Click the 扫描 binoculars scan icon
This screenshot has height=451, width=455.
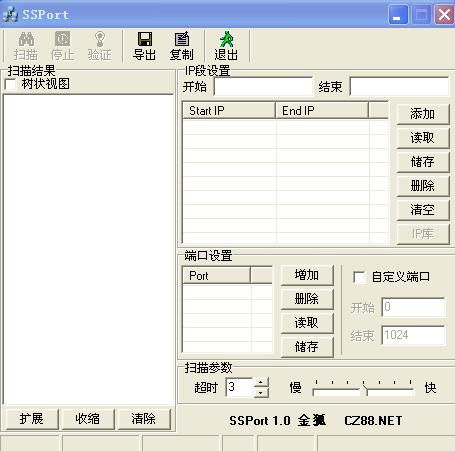click(x=26, y=39)
